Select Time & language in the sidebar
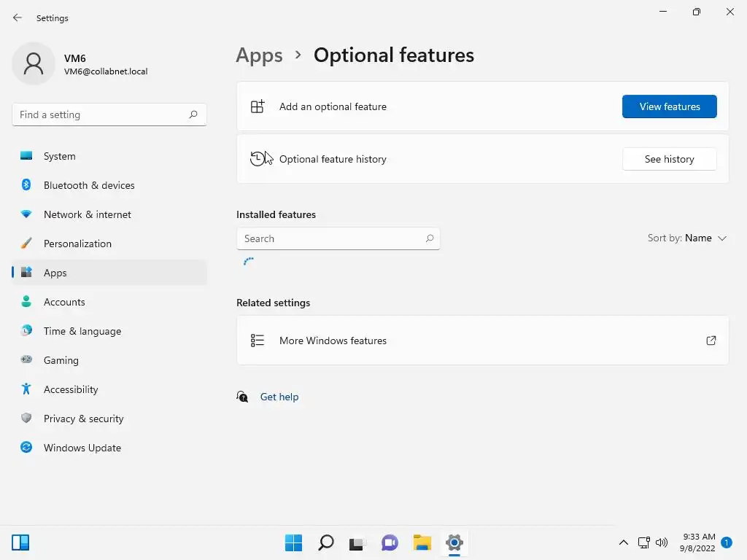 82,331
